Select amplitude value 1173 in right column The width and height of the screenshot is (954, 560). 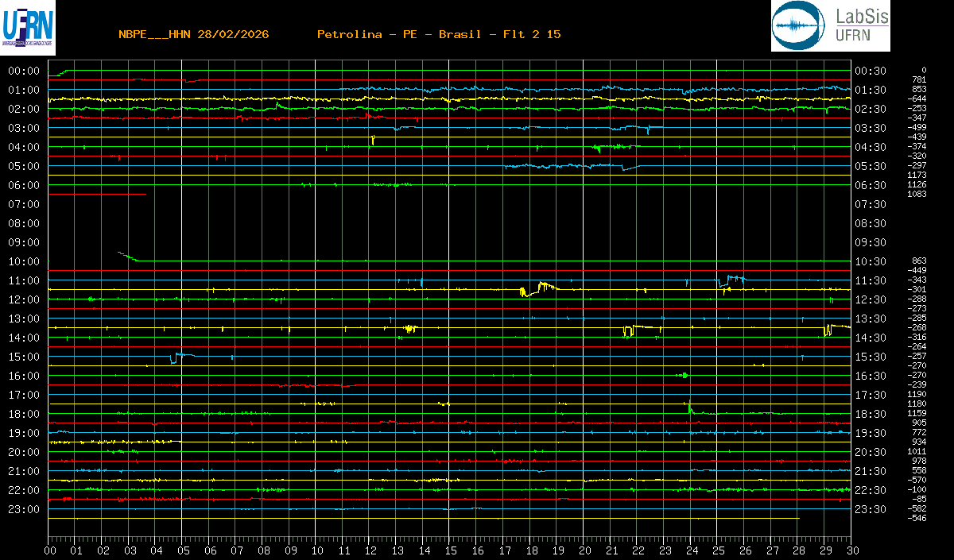tap(917, 175)
